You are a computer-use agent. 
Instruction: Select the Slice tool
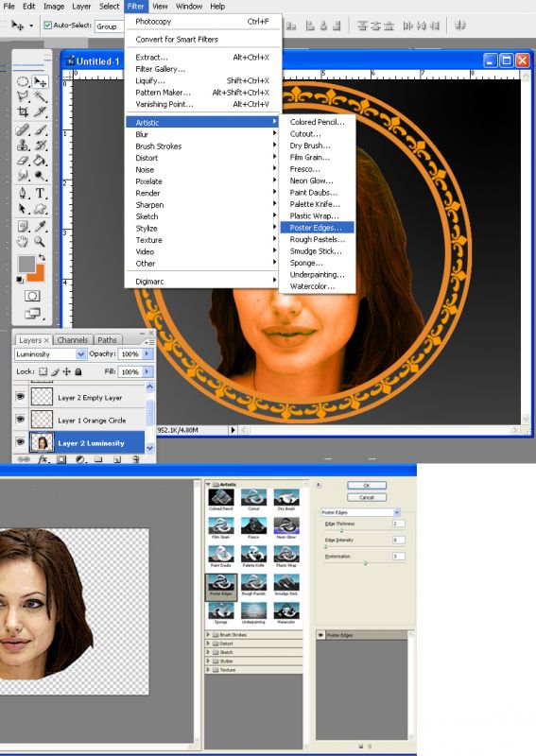coord(40,112)
